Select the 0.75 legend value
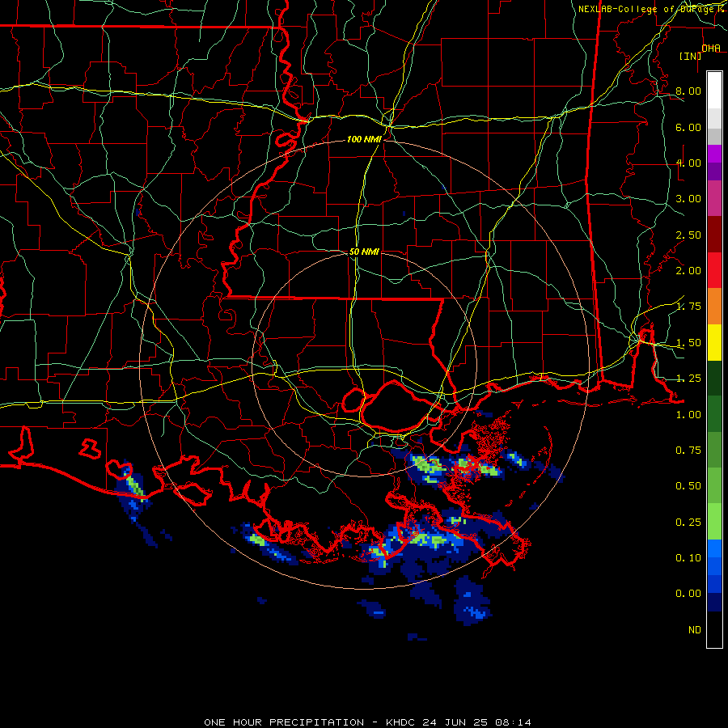 (x=688, y=451)
